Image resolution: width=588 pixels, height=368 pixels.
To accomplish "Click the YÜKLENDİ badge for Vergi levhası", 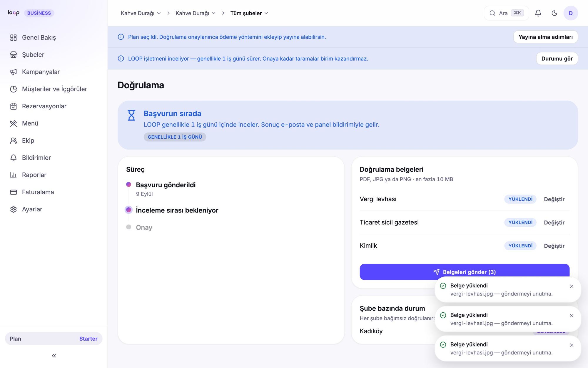I will click(x=520, y=199).
